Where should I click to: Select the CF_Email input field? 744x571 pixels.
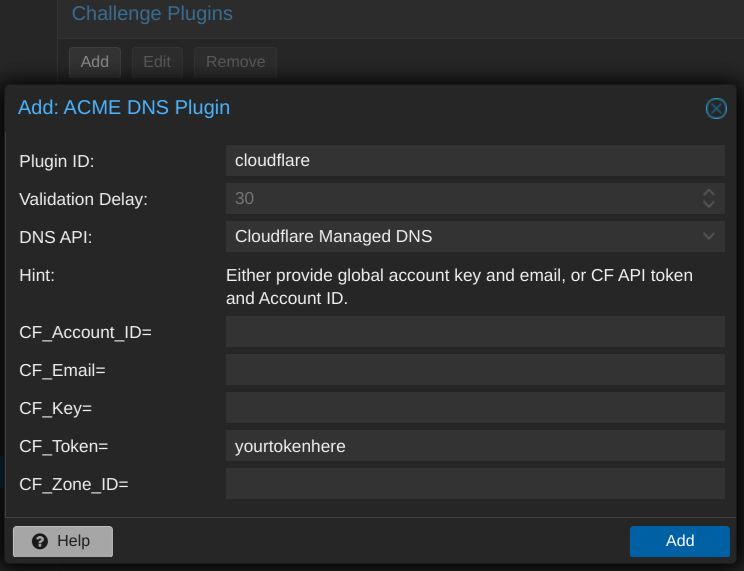click(x=474, y=370)
